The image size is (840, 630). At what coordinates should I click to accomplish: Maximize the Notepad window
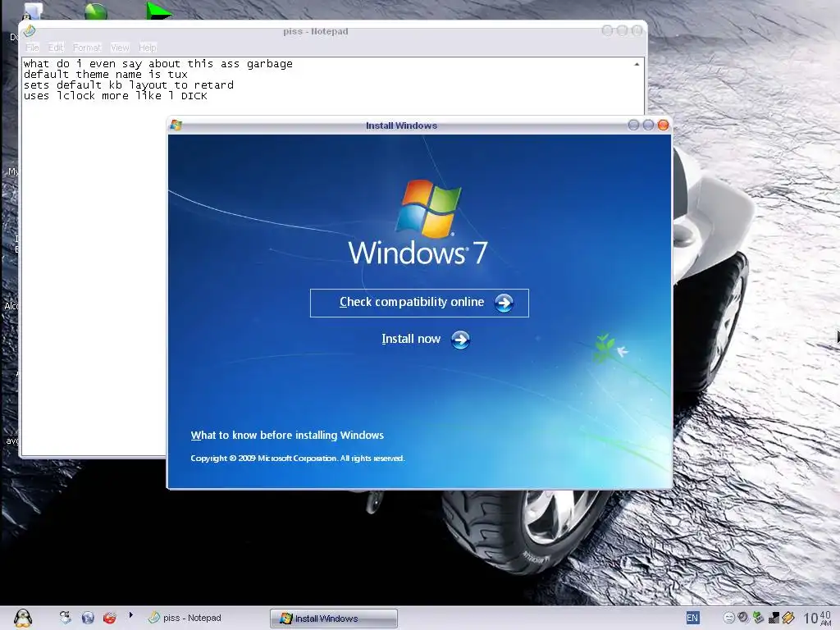pos(622,30)
